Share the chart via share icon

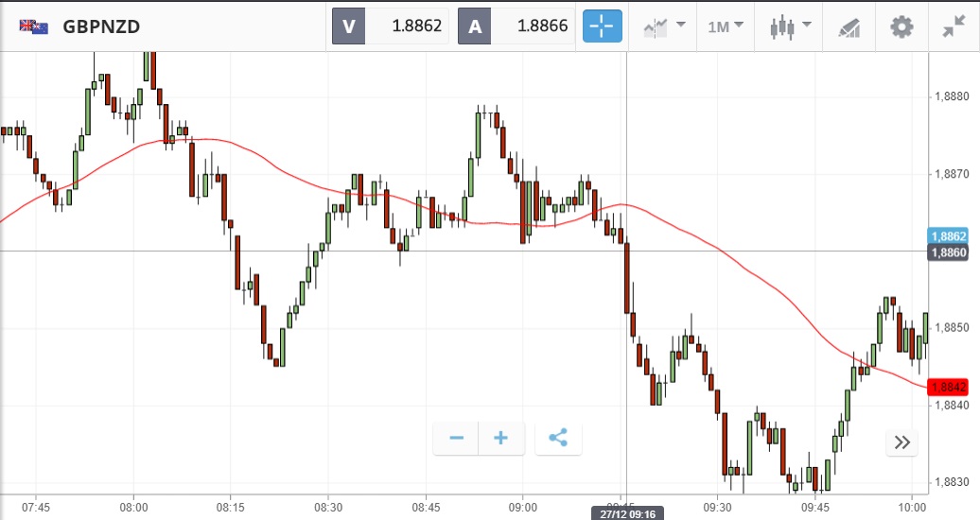point(557,438)
